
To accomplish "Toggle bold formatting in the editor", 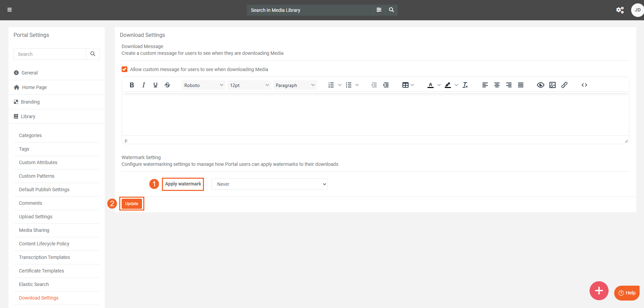I will (x=132, y=85).
